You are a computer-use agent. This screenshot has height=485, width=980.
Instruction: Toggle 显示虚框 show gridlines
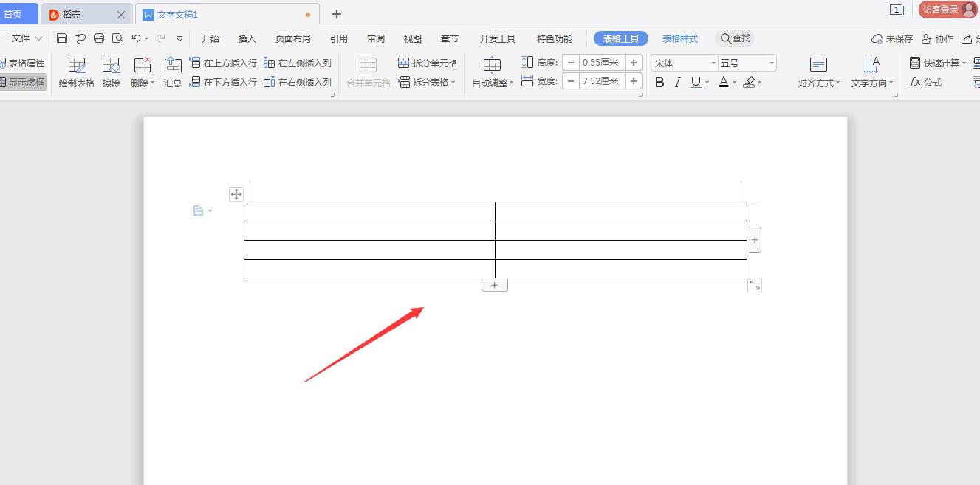[x=22, y=82]
